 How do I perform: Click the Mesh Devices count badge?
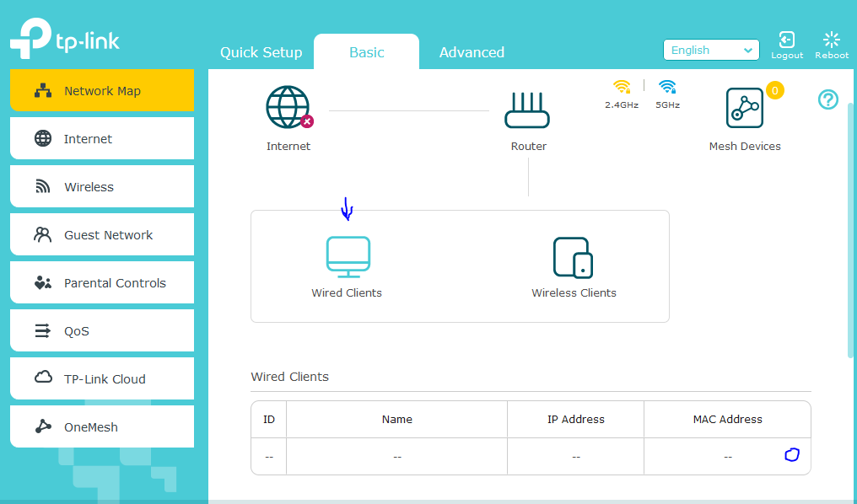[775, 89]
